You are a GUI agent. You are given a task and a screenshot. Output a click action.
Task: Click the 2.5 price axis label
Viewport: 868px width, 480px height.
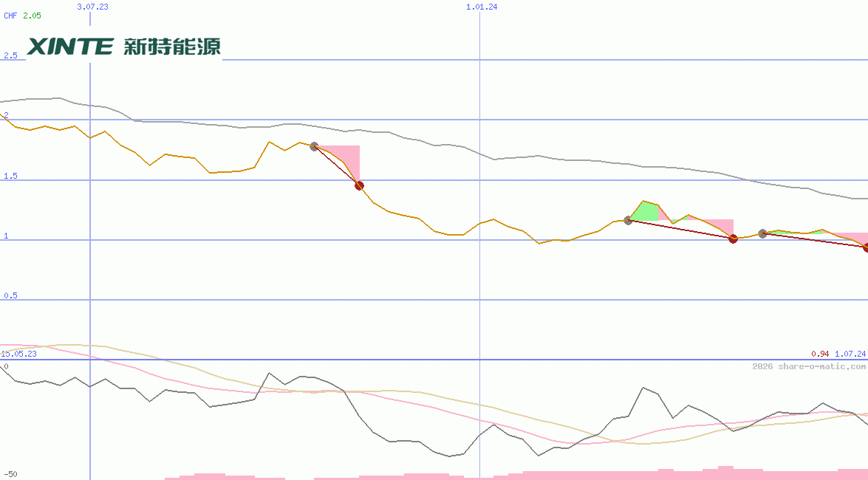(x=10, y=55)
